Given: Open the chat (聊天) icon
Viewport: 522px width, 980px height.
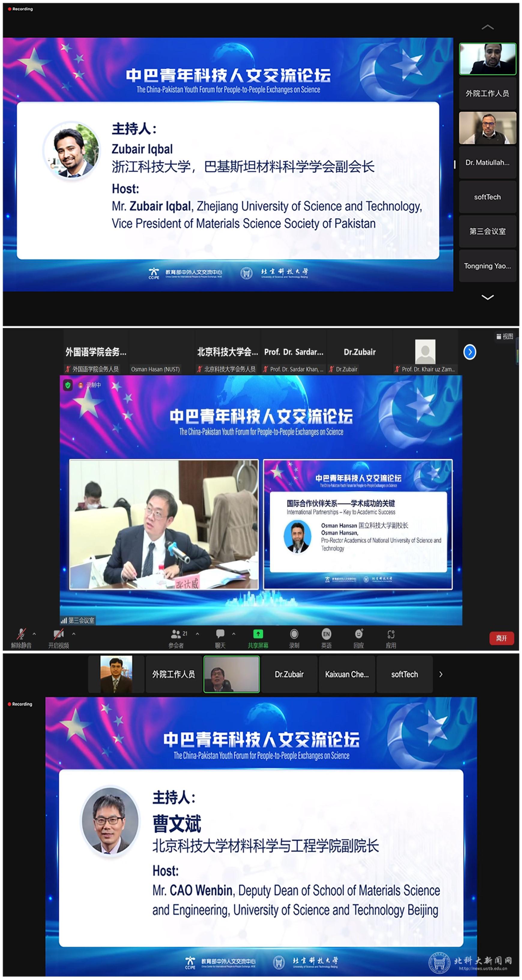Looking at the screenshot, I should pos(220,634).
